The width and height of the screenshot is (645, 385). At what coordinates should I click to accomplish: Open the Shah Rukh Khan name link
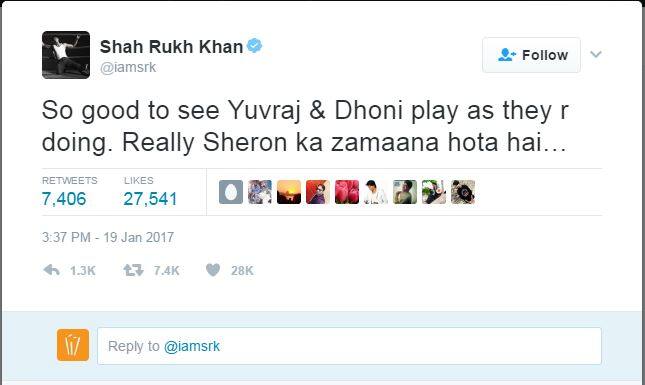click(171, 46)
